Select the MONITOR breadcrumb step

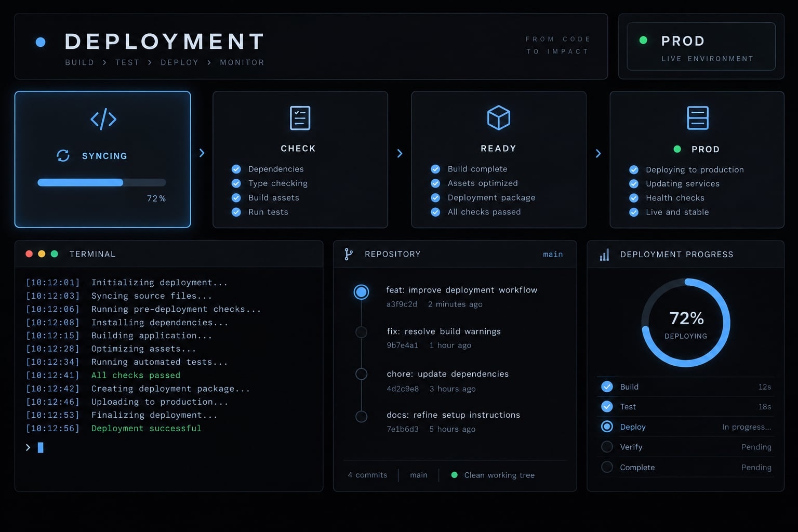[x=242, y=62]
